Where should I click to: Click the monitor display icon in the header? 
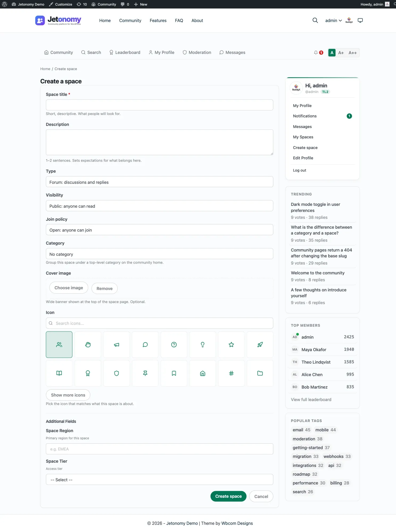pyautogui.click(x=360, y=20)
